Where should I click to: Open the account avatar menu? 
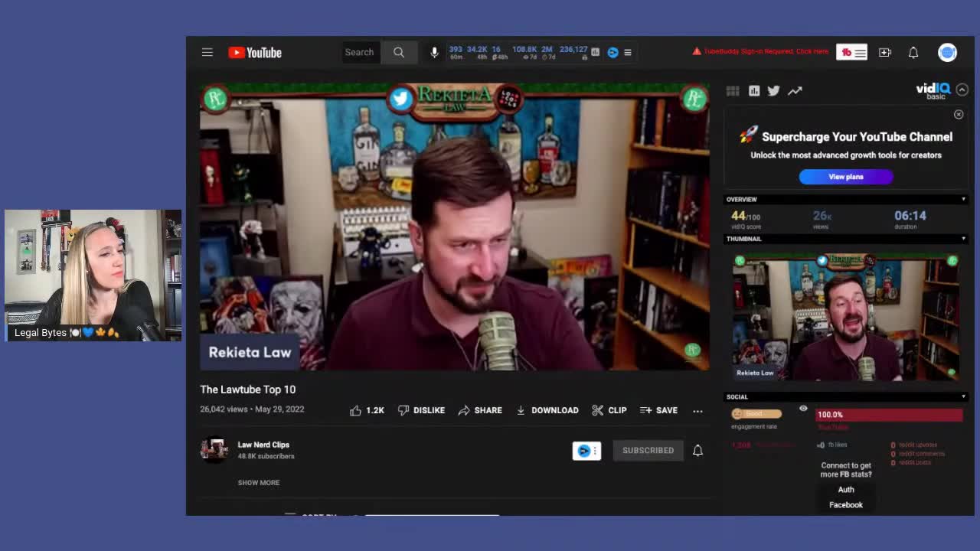pyautogui.click(x=947, y=52)
